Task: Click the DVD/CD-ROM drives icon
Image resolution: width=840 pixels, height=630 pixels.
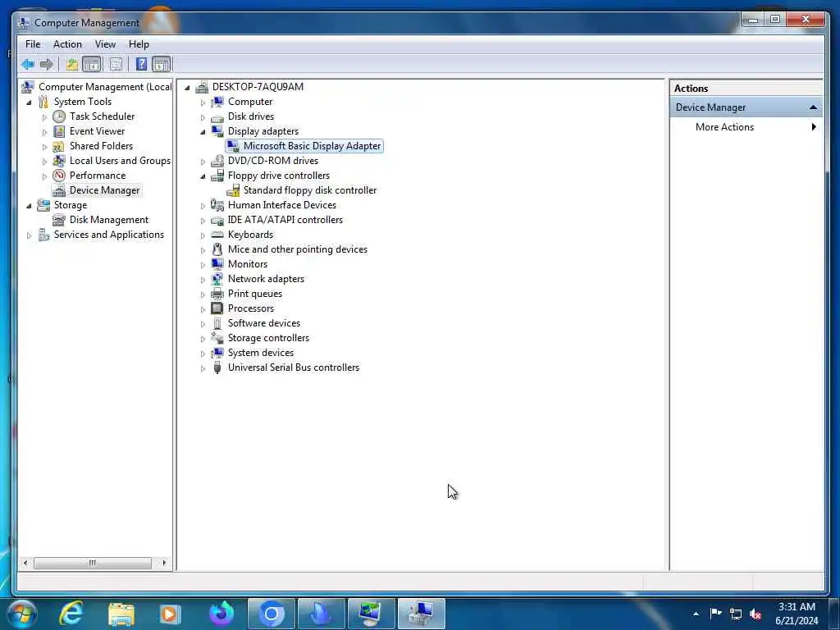Action: [x=217, y=161]
